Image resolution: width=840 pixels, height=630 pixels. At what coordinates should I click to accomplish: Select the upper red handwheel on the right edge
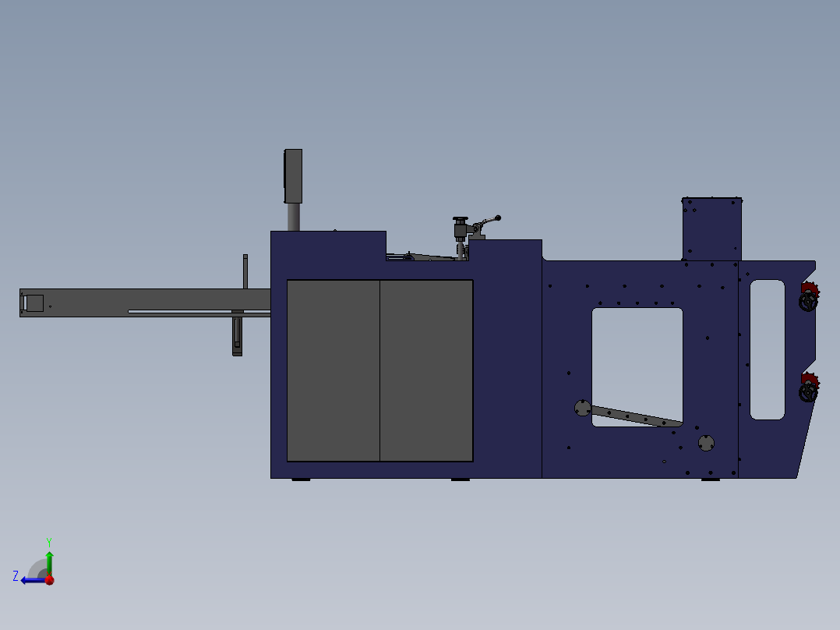(x=809, y=297)
